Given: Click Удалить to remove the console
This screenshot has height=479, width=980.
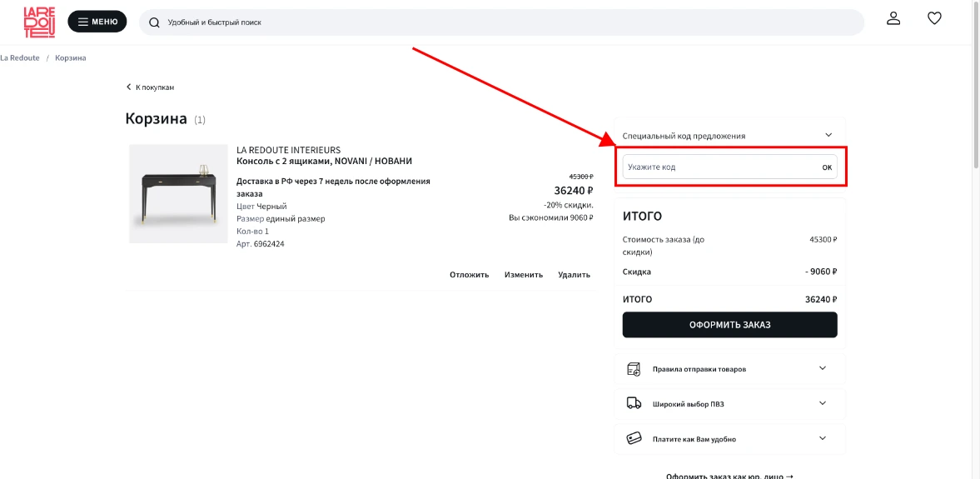Looking at the screenshot, I should coord(574,275).
